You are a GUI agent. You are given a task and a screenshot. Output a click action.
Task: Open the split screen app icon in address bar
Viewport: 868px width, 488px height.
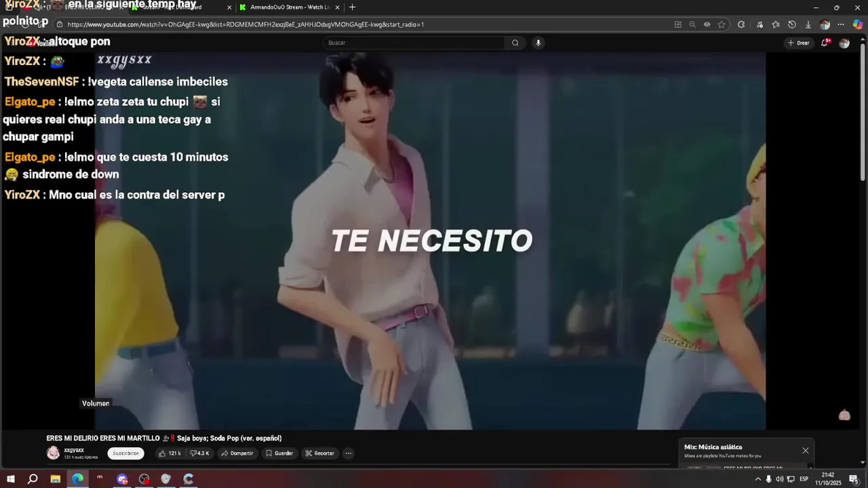678,24
